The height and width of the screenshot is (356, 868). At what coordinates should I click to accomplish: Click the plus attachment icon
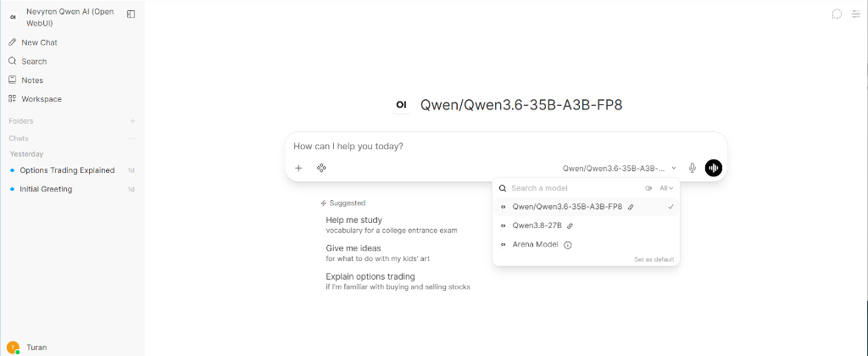click(x=298, y=168)
